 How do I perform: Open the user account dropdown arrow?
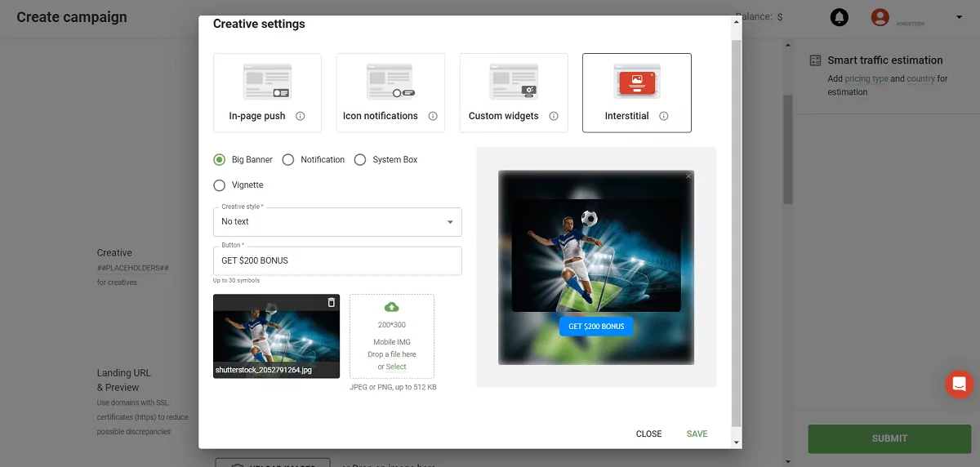pyautogui.click(x=959, y=17)
